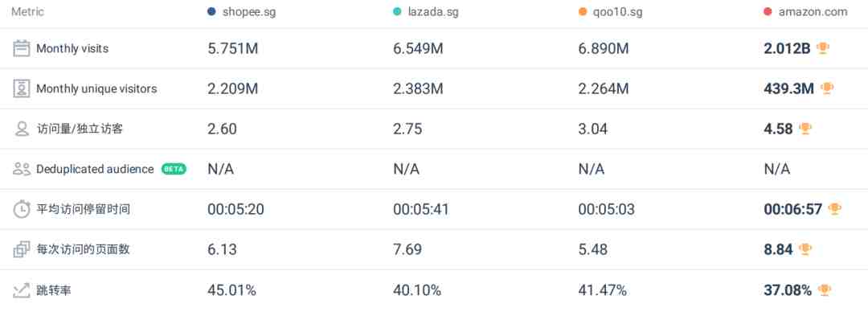Screen dimensions: 868x312
Task: Click the Monthly visits calendar icon
Action: pos(22,48)
